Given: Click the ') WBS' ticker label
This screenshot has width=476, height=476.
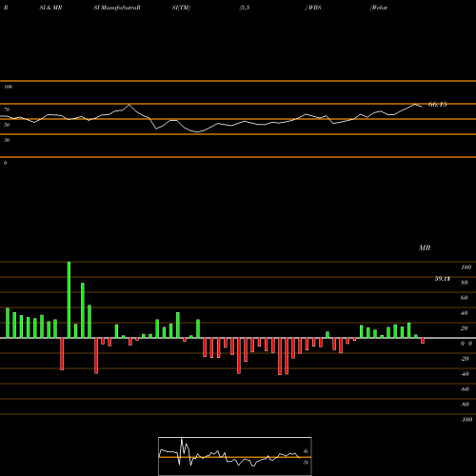Looking at the screenshot, I should tap(313, 8).
